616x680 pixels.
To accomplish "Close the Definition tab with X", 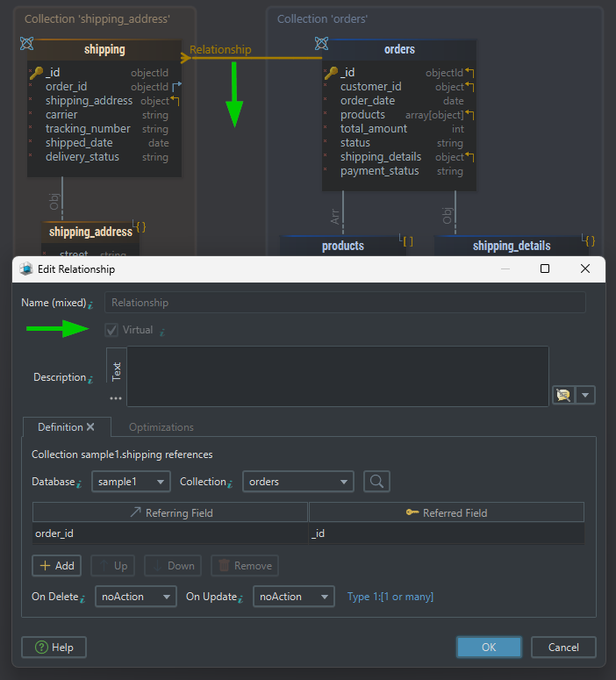I will pos(90,426).
